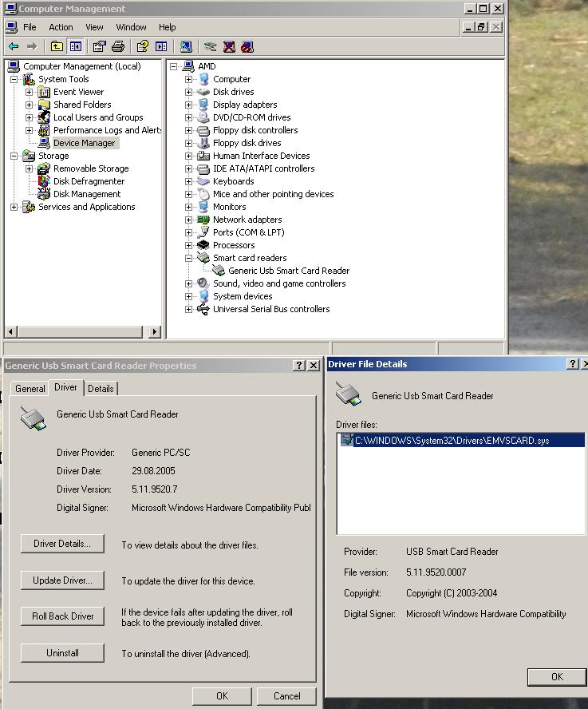588x709 pixels.
Task: Click the Disk Management icon
Action: [x=44, y=194]
